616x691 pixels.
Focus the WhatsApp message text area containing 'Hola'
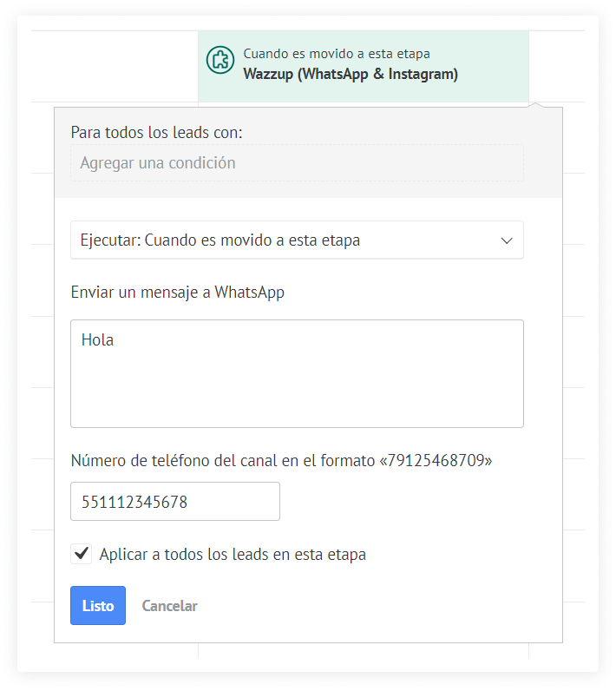coord(297,382)
